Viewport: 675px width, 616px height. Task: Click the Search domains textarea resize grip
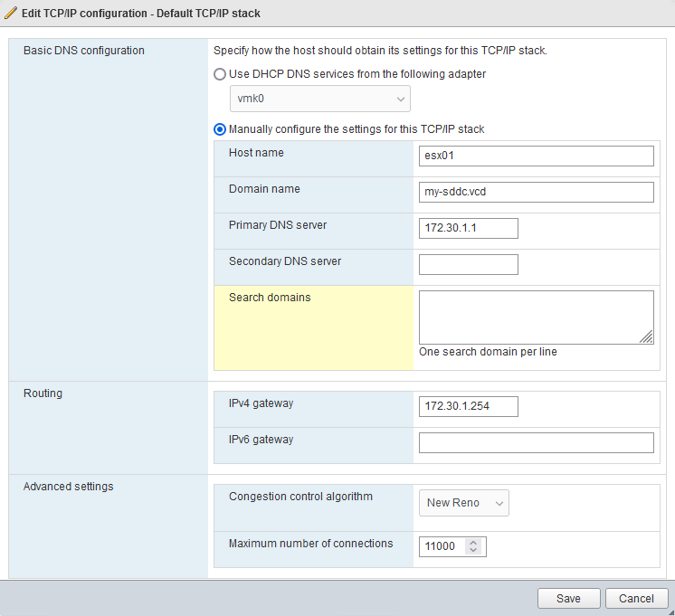(x=647, y=336)
